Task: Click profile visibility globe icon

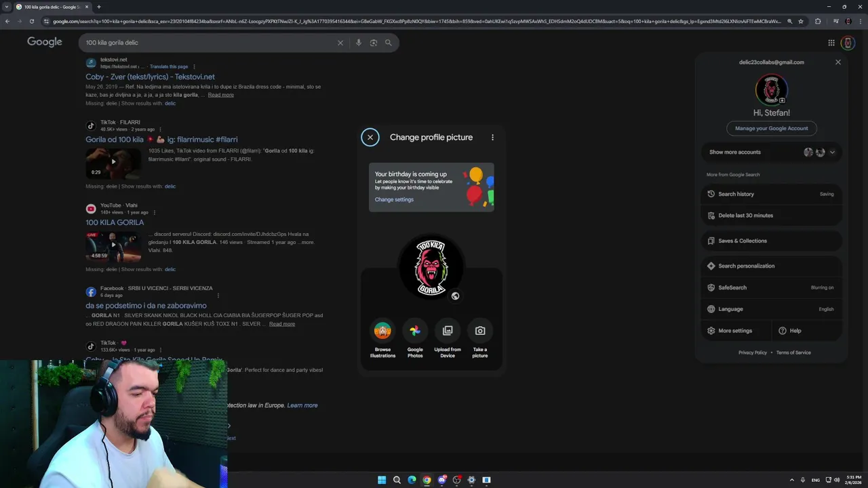Action: 455,296
